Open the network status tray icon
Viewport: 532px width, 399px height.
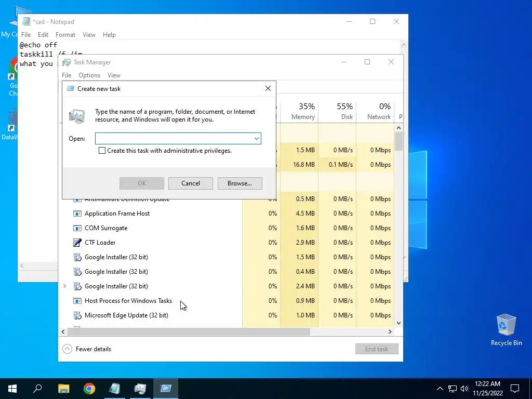(453, 389)
